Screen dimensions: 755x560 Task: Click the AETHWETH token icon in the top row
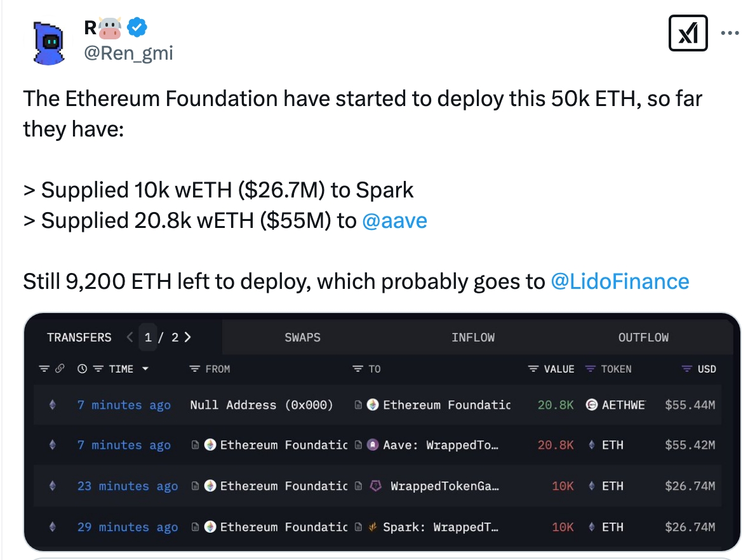(x=592, y=404)
